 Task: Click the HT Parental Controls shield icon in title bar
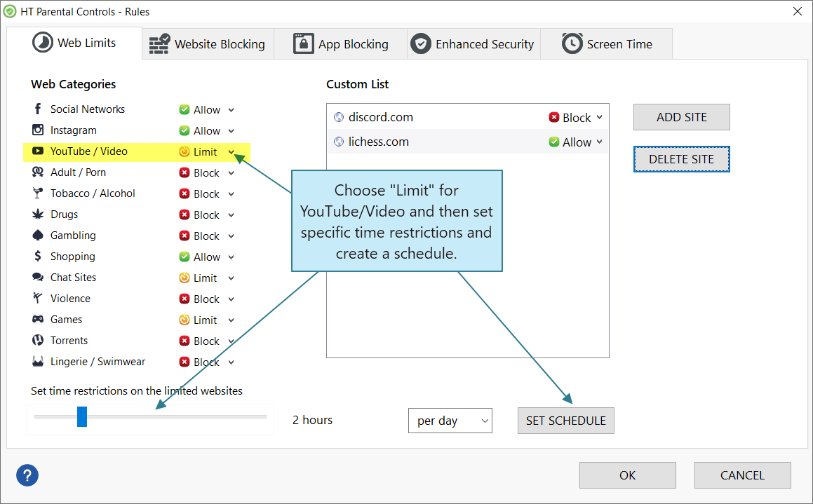(x=10, y=11)
